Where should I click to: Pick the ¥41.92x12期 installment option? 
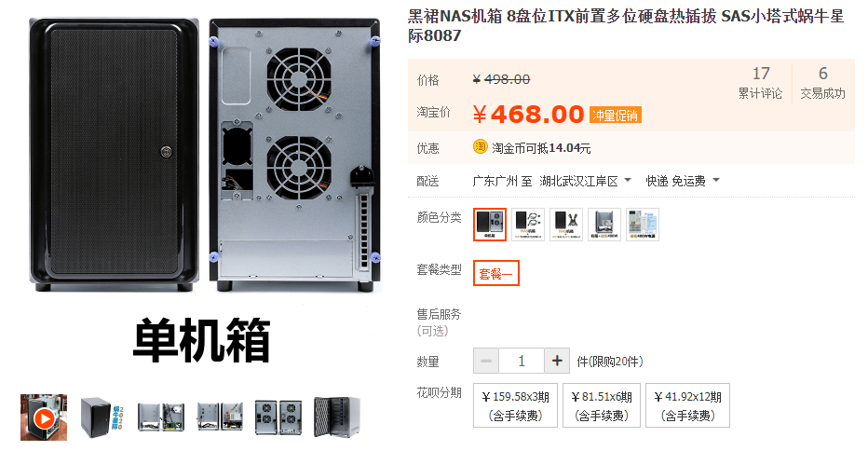[687, 405]
